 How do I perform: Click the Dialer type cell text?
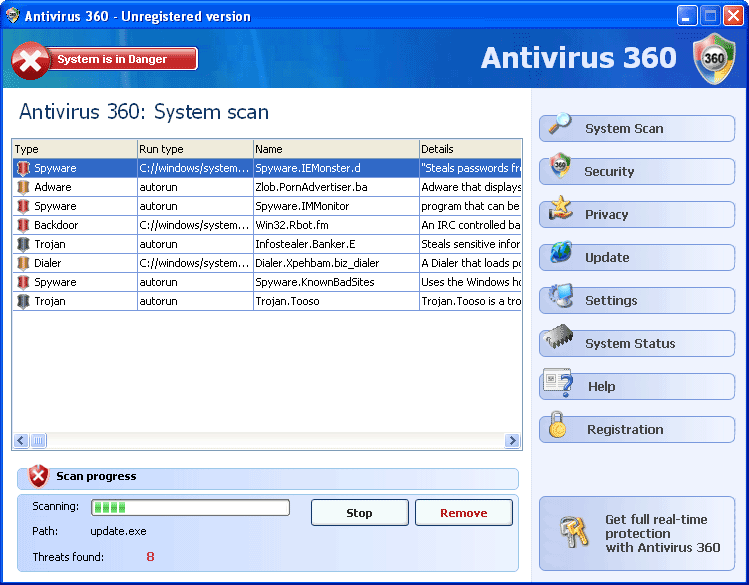[x=48, y=263]
